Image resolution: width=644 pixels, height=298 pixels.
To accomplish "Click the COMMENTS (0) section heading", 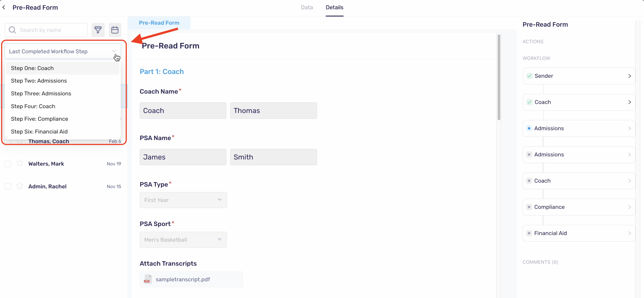I will (x=540, y=262).
